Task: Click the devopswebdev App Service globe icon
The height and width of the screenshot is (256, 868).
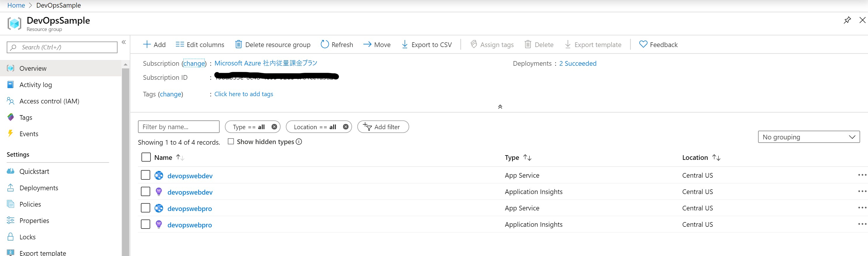Action: click(159, 175)
